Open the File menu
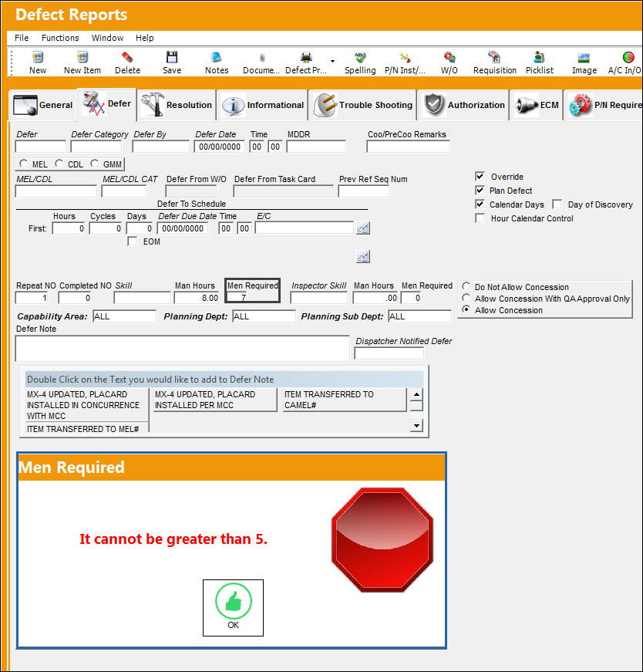 (x=22, y=38)
